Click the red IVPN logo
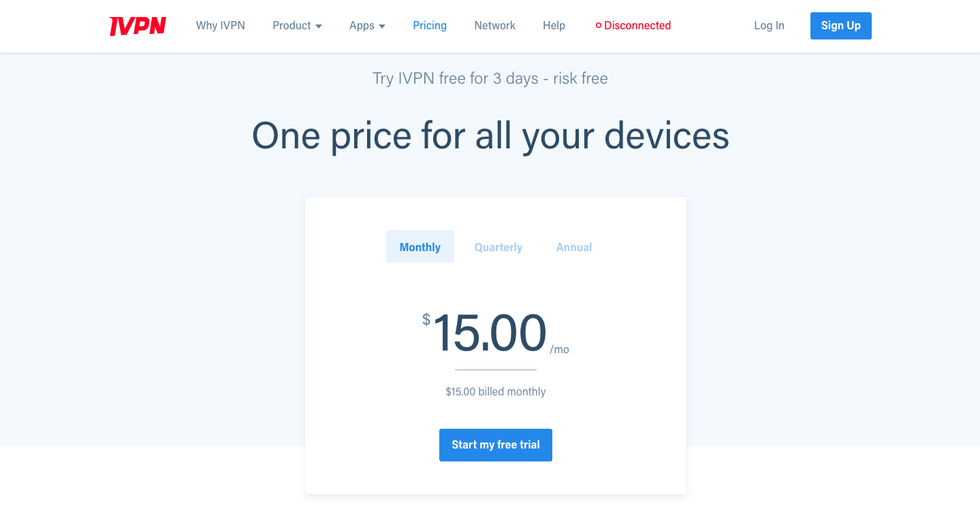The height and width of the screenshot is (522, 980). coord(138,26)
